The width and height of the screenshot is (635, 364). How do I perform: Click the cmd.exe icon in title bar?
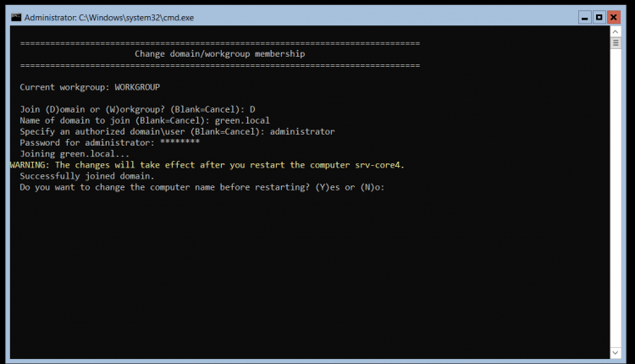[x=16, y=17]
